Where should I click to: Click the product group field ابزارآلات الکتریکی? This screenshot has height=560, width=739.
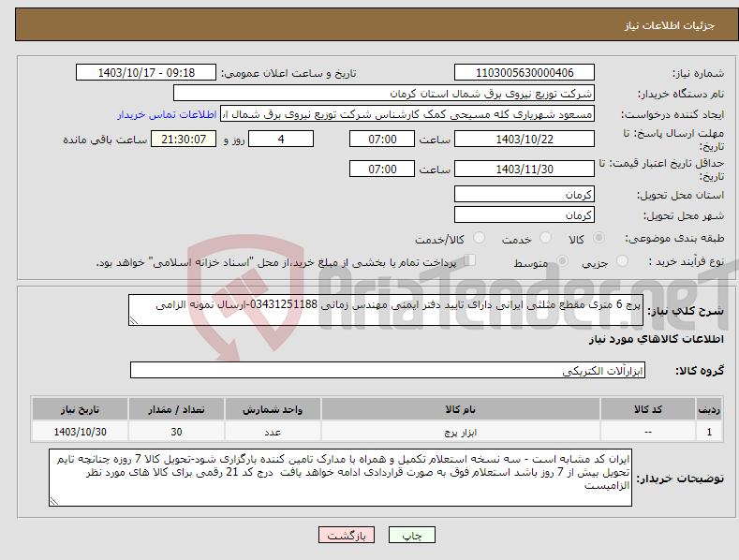click(x=388, y=370)
